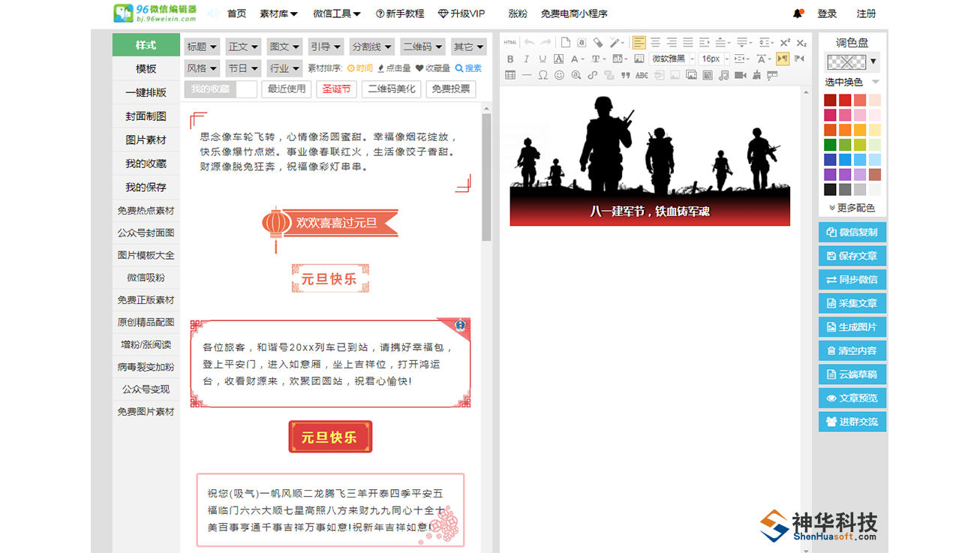980x553 pixels.
Task: Go to 首页 in top navigation
Action: pyautogui.click(x=236, y=14)
